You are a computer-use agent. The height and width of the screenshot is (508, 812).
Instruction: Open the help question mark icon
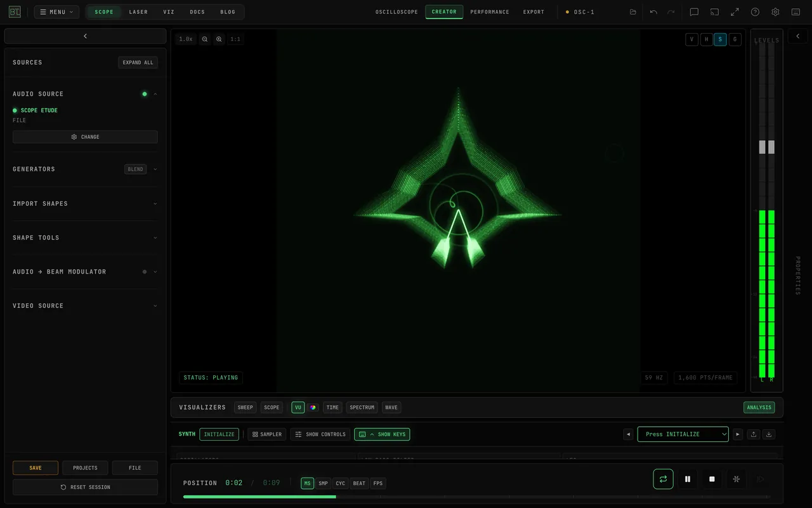755,12
